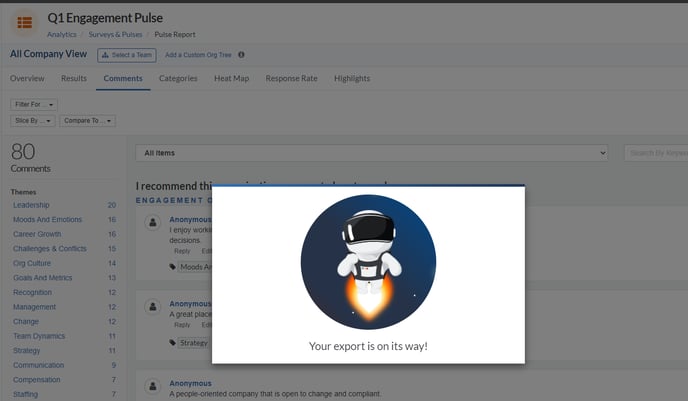Filter by Org Culture theme
The width and height of the screenshot is (688, 401).
tap(32, 263)
